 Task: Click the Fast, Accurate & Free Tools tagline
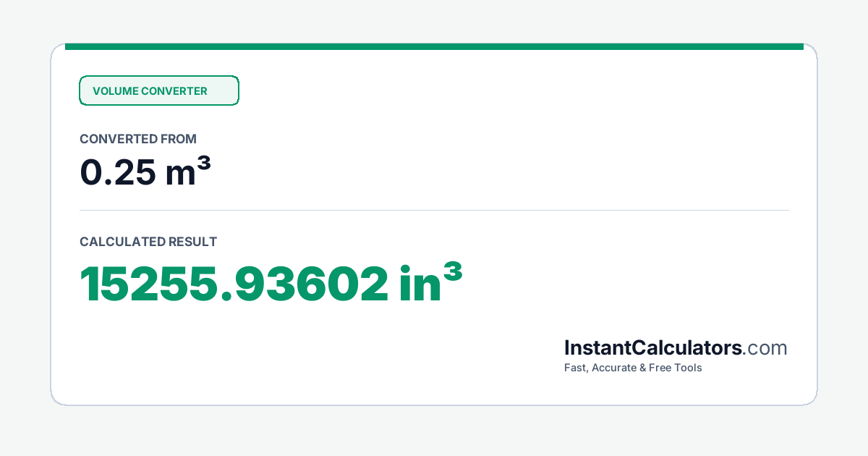point(633,368)
